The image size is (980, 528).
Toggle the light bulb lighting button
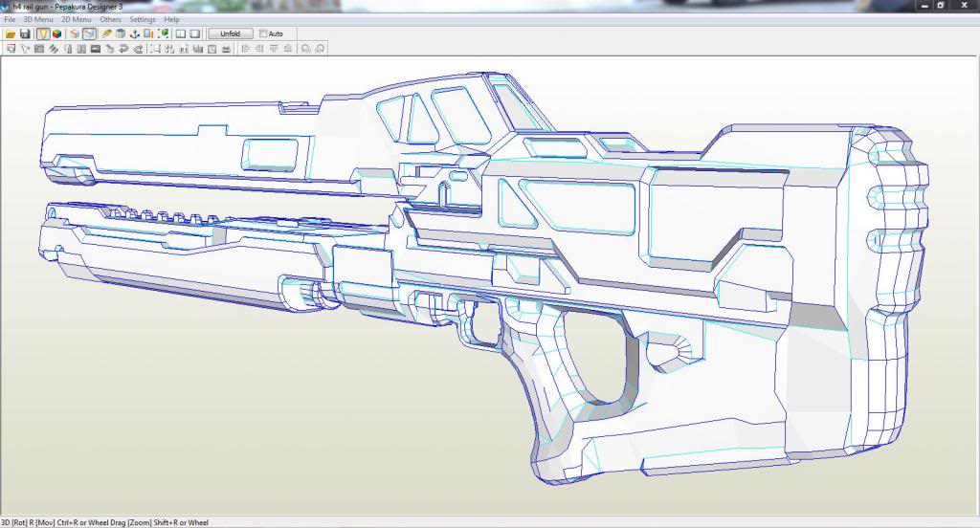[43, 33]
